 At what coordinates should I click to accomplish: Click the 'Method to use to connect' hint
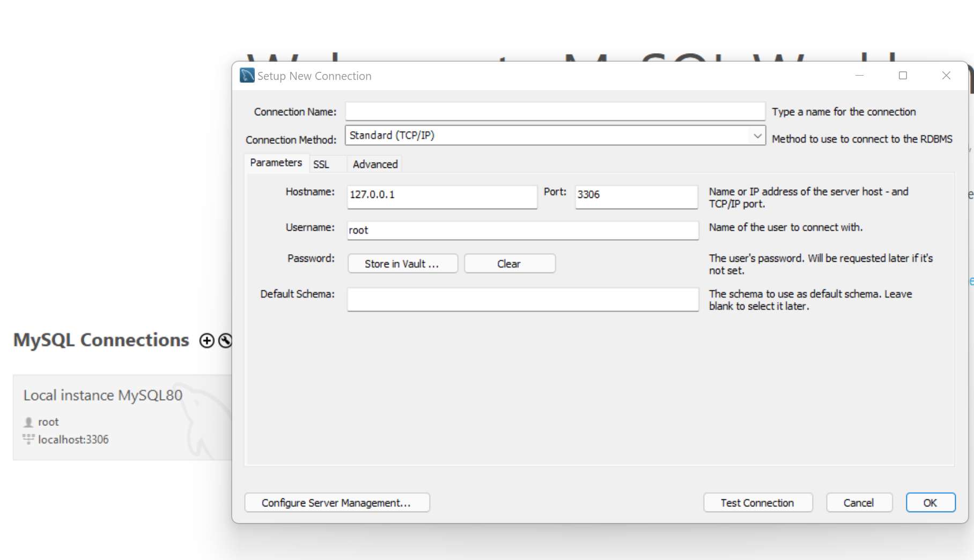tap(862, 139)
